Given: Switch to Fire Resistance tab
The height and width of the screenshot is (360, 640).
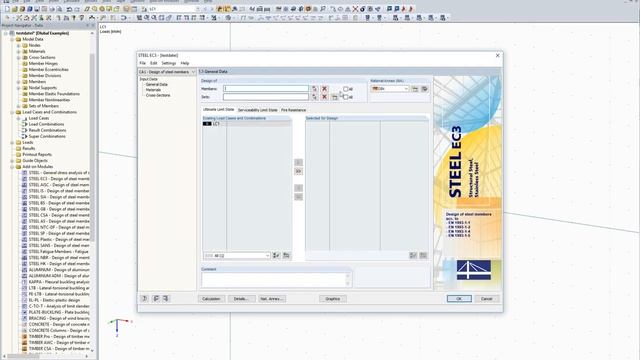Looking at the screenshot, I should click(293, 110).
